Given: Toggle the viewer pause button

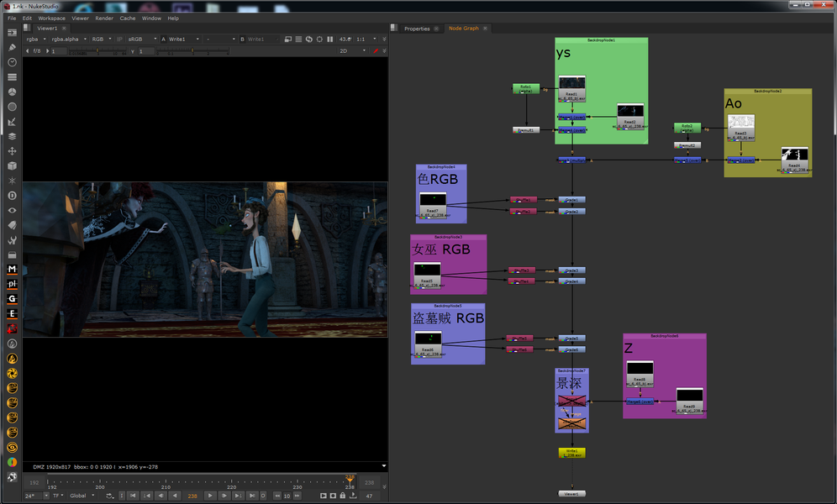Looking at the screenshot, I should click(330, 39).
